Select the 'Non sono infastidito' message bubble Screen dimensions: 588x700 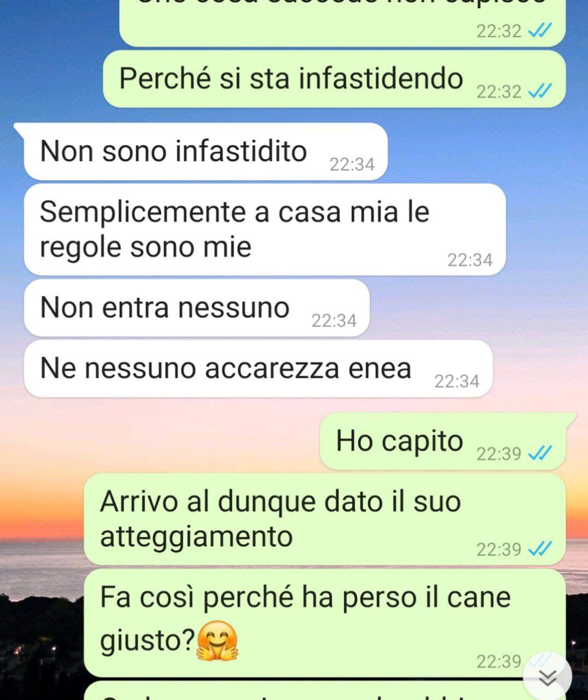[206, 151]
